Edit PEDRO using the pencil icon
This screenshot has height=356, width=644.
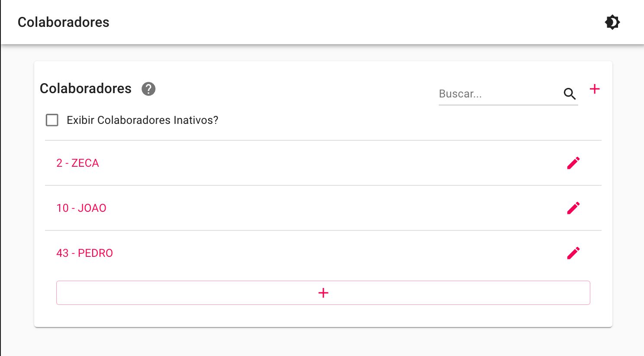[573, 253]
